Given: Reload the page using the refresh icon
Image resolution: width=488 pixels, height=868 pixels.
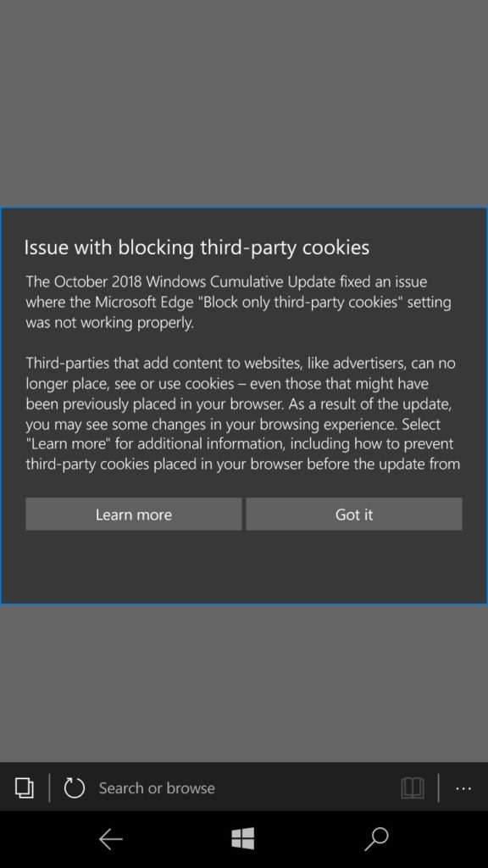Looking at the screenshot, I should point(74,787).
